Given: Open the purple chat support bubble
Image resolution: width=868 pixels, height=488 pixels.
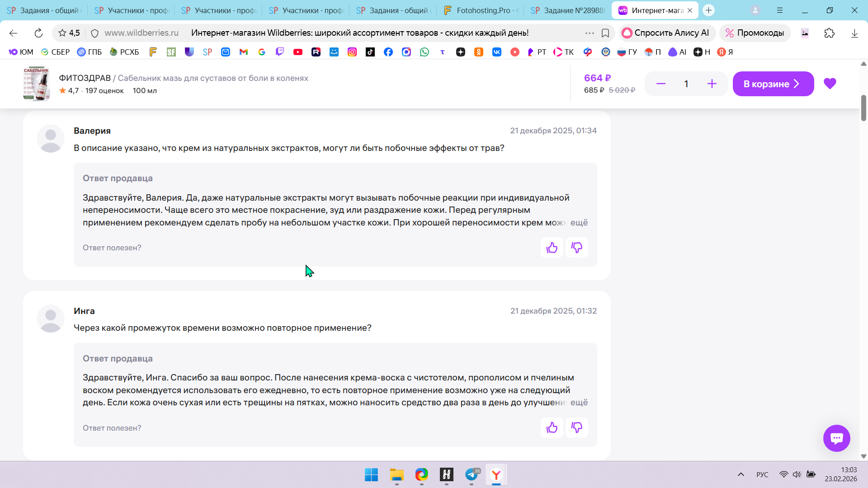Looking at the screenshot, I should click(836, 438).
